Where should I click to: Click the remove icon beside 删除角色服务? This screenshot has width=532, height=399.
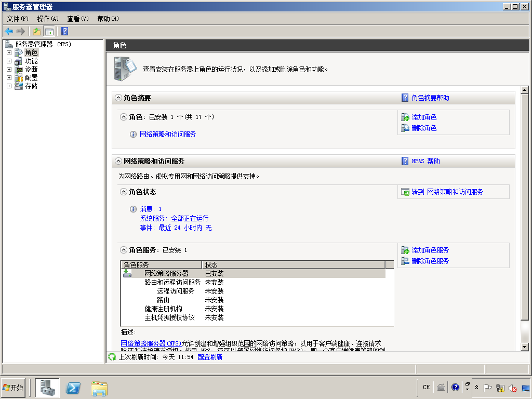point(405,261)
